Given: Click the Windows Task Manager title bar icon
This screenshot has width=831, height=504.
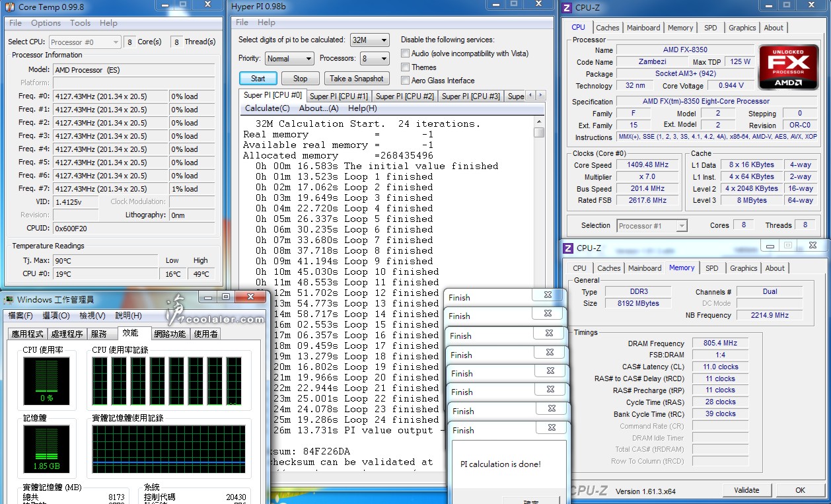Looking at the screenshot, I should coord(9,299).
